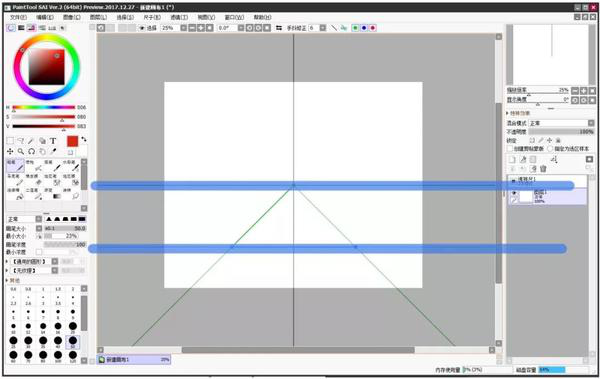The width and height of the screenshot is (600, 379).
Task: Open the Layer menu
Action: (98, 17)
